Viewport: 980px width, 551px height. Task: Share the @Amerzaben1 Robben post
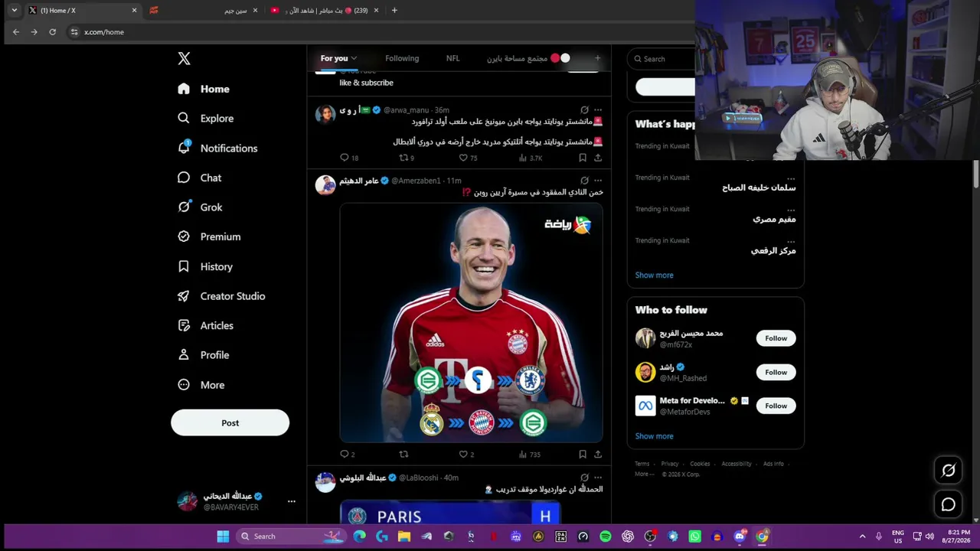coord(598,454)
